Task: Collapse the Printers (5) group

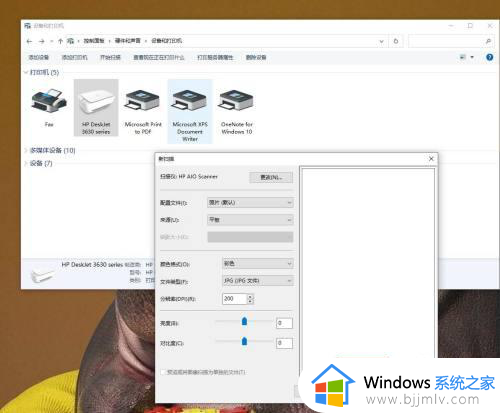Action: coord(26,72)
